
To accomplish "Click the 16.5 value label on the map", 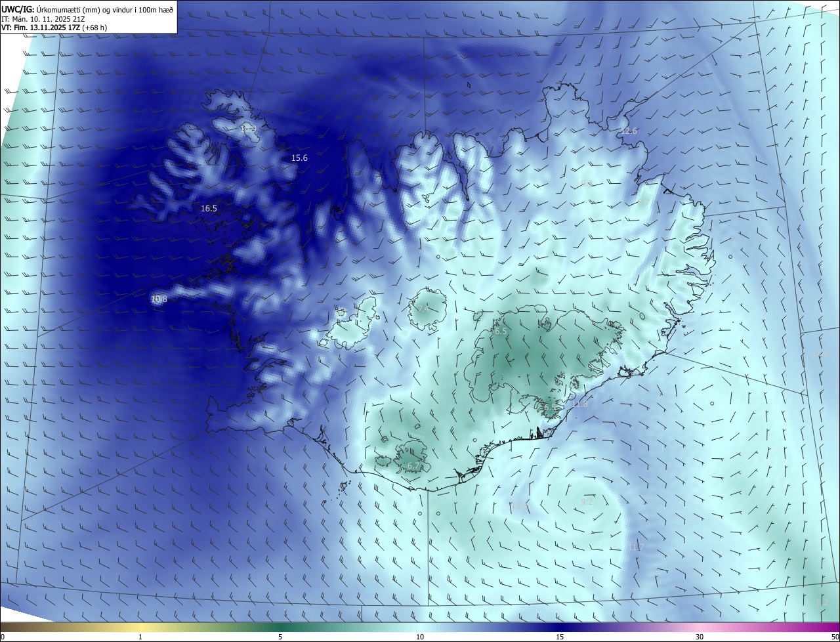I will click(x=209, y=208).
